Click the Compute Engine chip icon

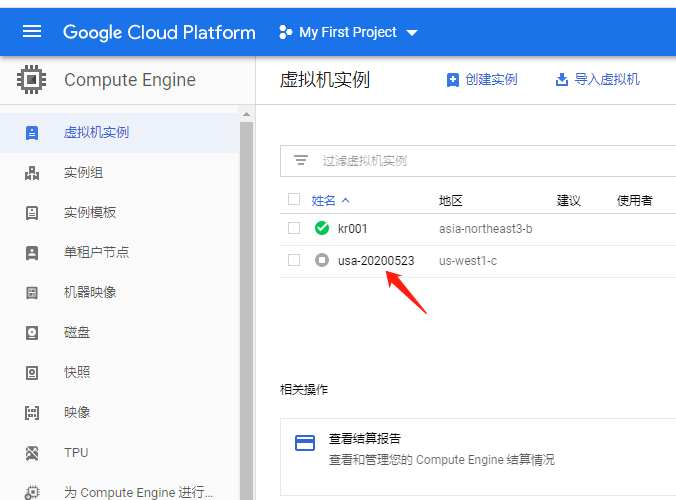tap(31, 79)
